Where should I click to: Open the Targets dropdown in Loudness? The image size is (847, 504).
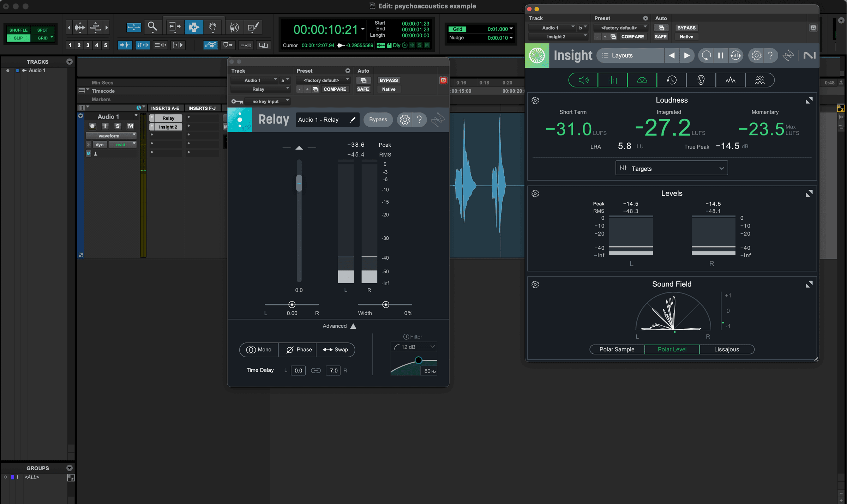click(672, 169)
